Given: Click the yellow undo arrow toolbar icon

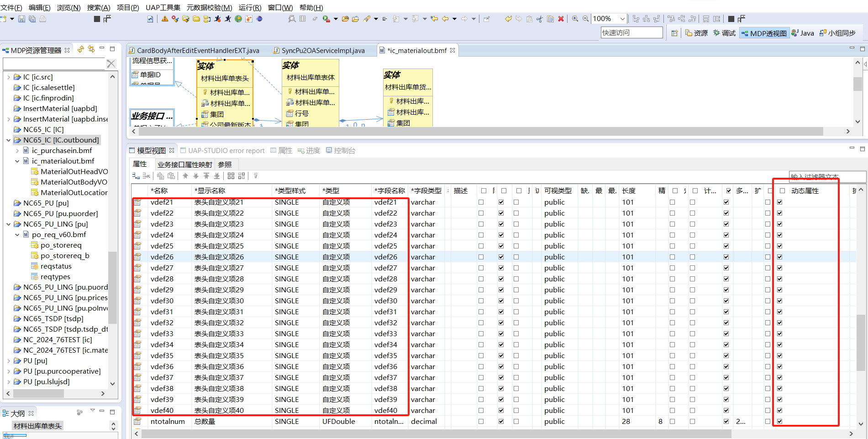Looking at the screenshot, I should click(x=508, y=19).
